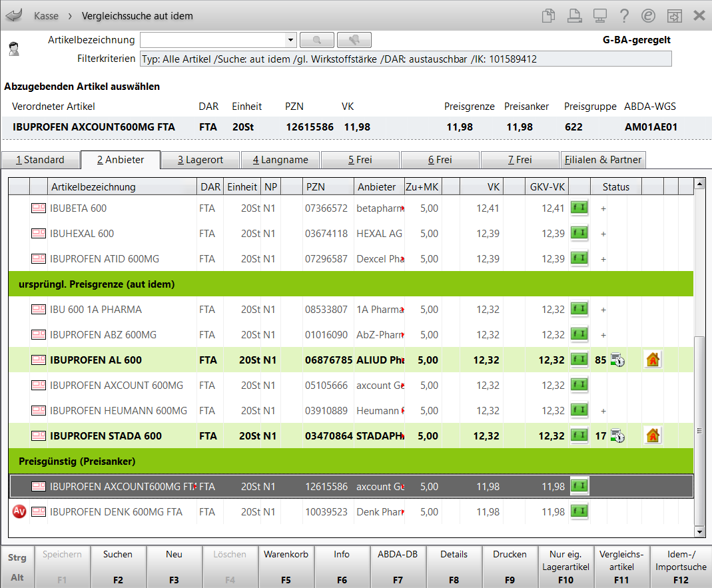The image size is (712, 588).
Task: Click the Neu F3 button
Action: [x=174, y=567]
